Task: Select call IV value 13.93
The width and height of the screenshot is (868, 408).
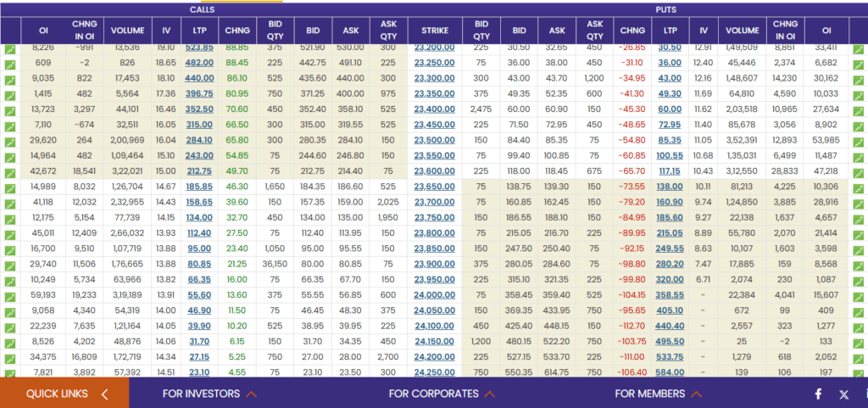Action: point(166,233)
